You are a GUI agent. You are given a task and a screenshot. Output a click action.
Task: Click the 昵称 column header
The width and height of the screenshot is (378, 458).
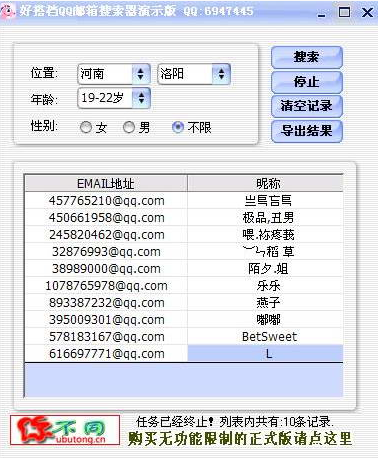(x=265, y=183)
